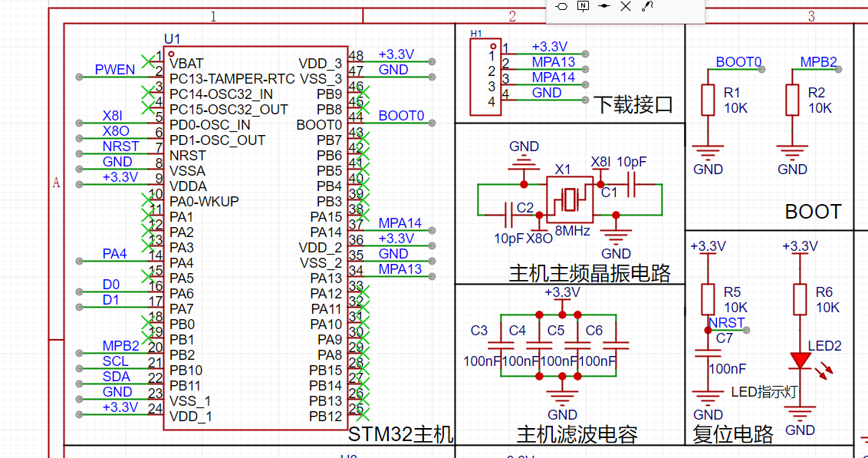This screenshot has height=458, width=868.
Task: Click the STM32主机 section title
Action: pyautogui.click(x=401, y=433)
